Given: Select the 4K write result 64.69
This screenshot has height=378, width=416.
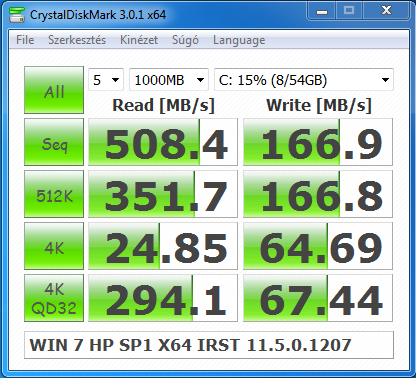Looking at the screenshot, I should 318,246.
